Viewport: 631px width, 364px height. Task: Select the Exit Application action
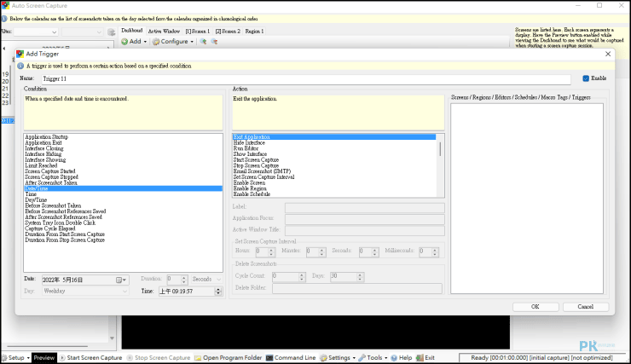tap(334, 136)
